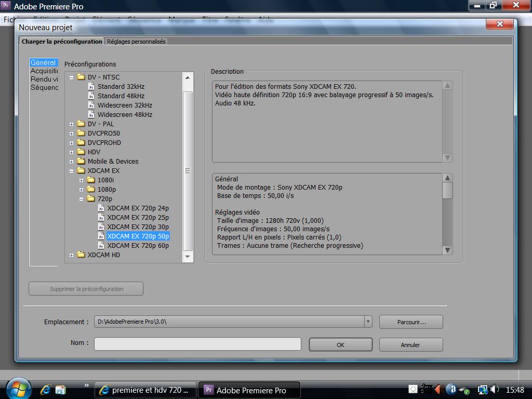The height and width of the screenshot is (399, 532).
Task: Select the XDCAM EX folder label
Action: coord(103,170)
